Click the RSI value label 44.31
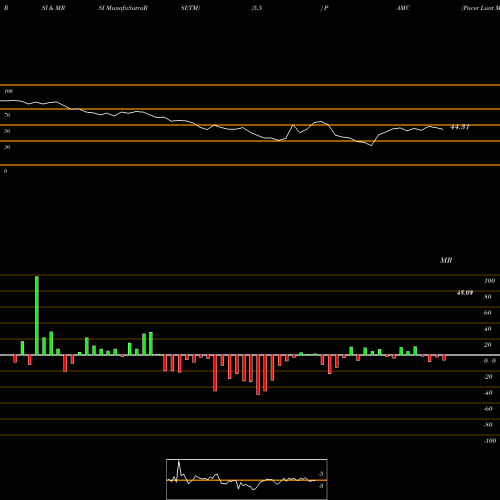The image size is (500, 500). tap(460, 127)
